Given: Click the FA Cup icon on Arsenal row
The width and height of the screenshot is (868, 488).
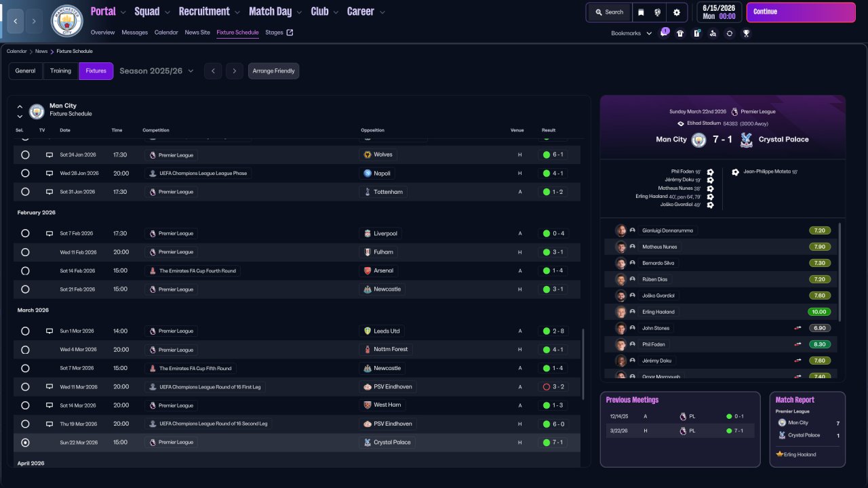Looking at the screenshot, I should coord(153,270).
